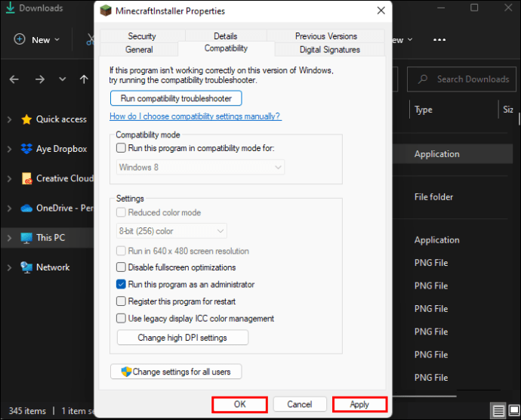Click the Change high DPI settings button
The height and width of the screenshot is (420, 521).
[182, 338]
